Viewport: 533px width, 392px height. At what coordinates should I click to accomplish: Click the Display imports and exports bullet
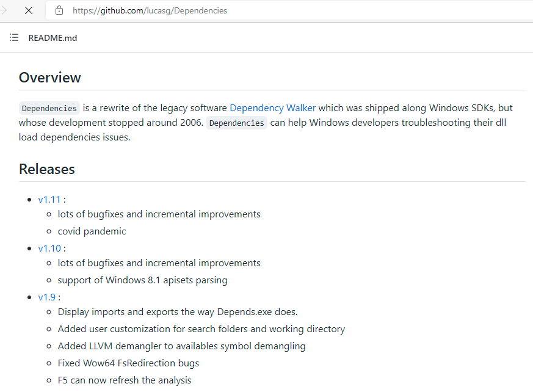pyautogui.click(x=177, y=311)
